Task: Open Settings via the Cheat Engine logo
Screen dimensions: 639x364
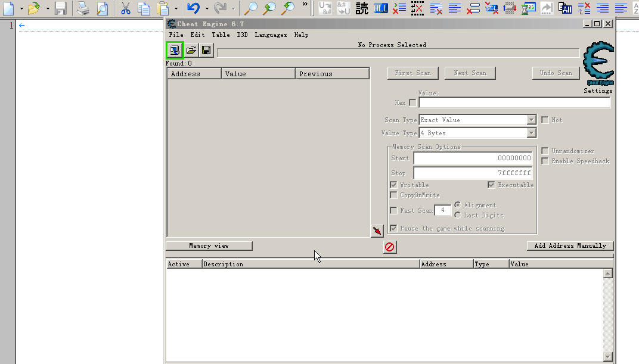Action: coord(598,64)
